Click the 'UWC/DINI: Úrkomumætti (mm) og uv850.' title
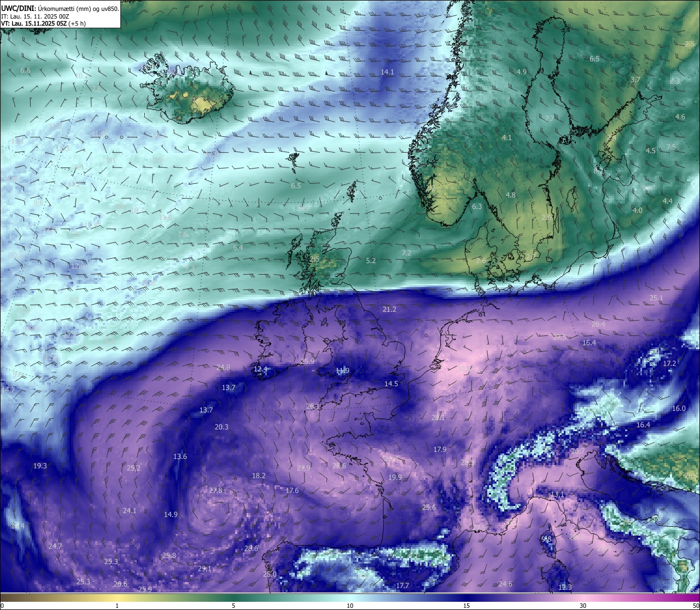 tap(60, 8)
